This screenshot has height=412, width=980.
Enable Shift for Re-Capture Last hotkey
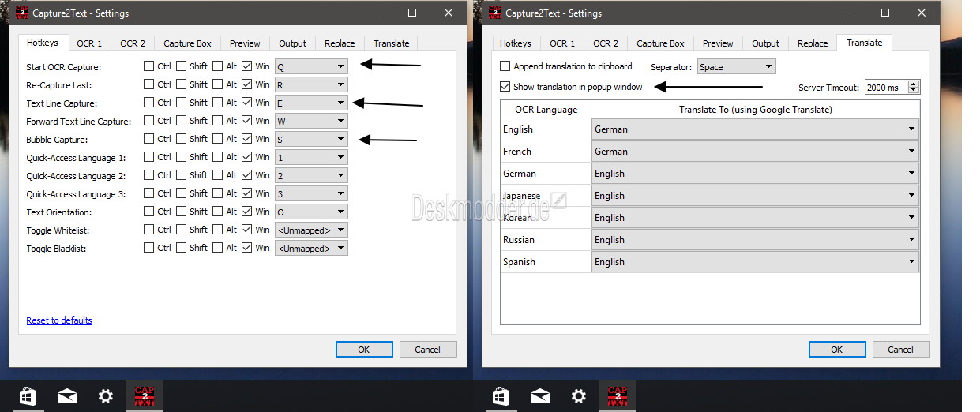[181, 84]
